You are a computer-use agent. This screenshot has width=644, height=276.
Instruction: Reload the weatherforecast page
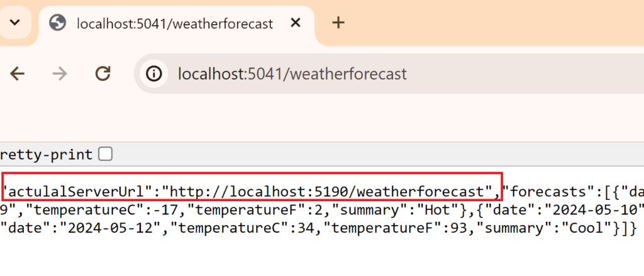tap(103, 74)
